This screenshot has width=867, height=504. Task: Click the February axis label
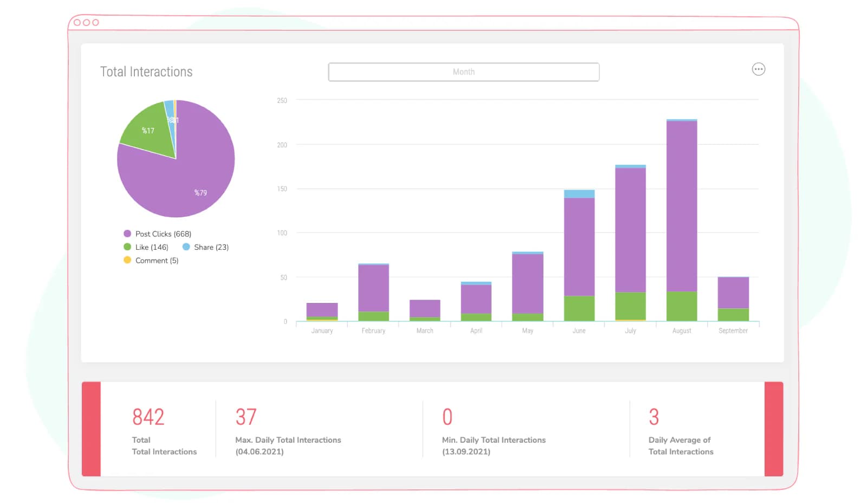coord(373,331)
